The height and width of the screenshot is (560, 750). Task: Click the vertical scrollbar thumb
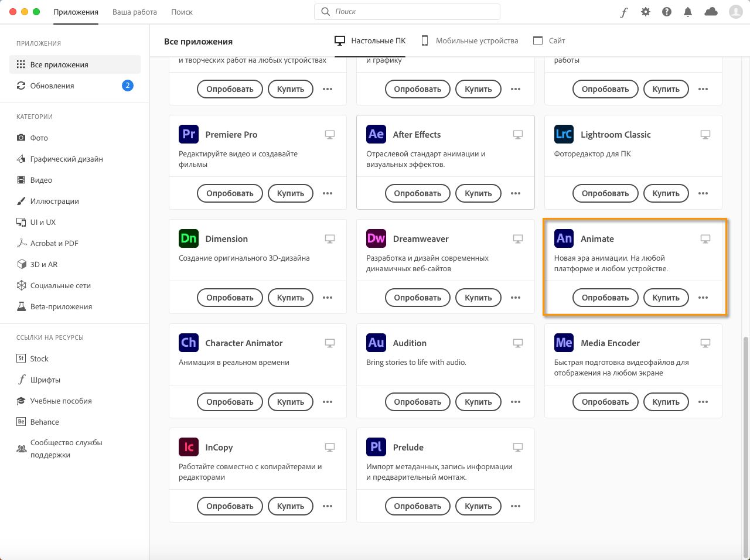coord(746,447)
